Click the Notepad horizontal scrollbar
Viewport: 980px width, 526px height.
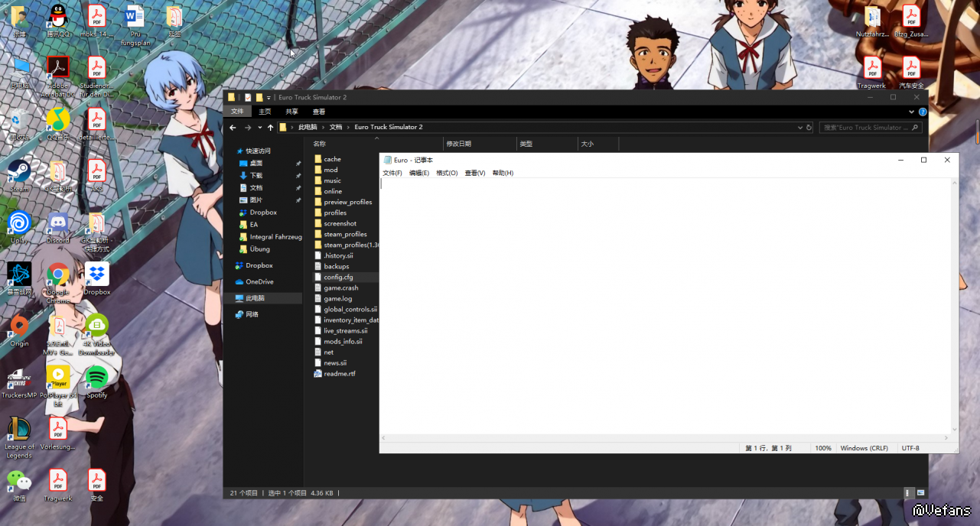point(664,438)
